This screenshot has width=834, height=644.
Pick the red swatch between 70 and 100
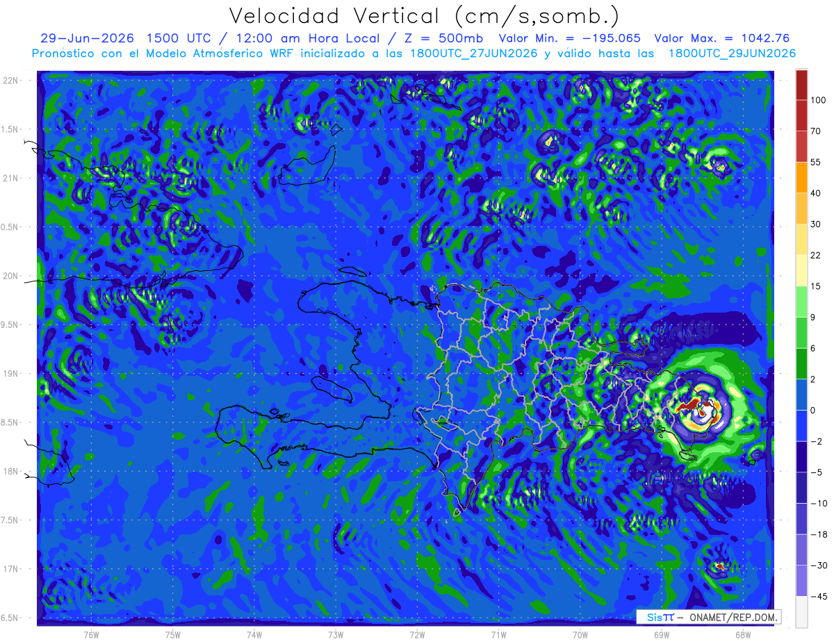tap(801, 115)
